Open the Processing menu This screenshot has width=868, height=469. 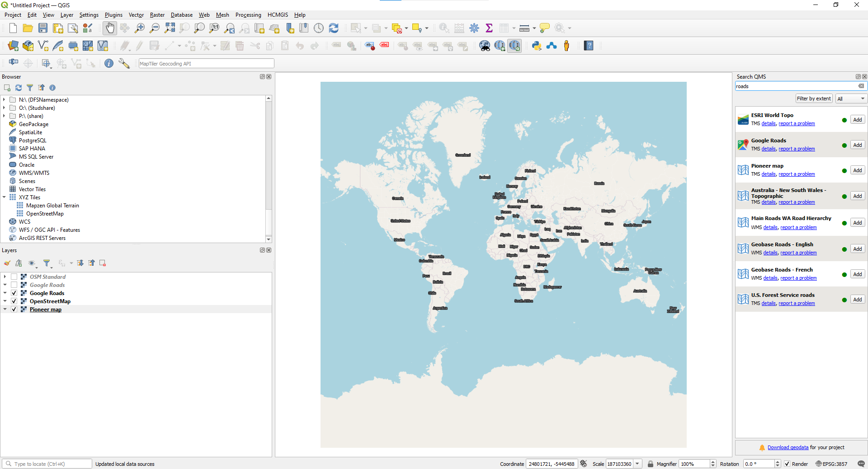248,15
